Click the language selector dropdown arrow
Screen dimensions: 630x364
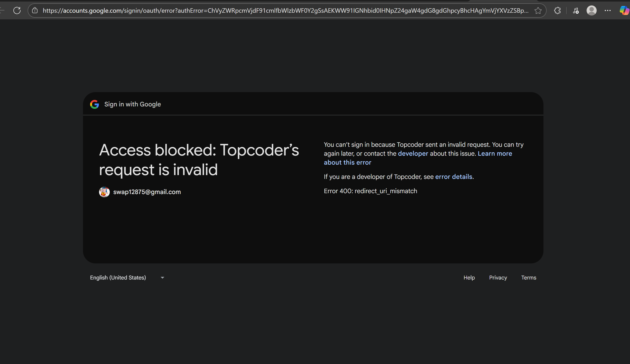pos(162,278)
